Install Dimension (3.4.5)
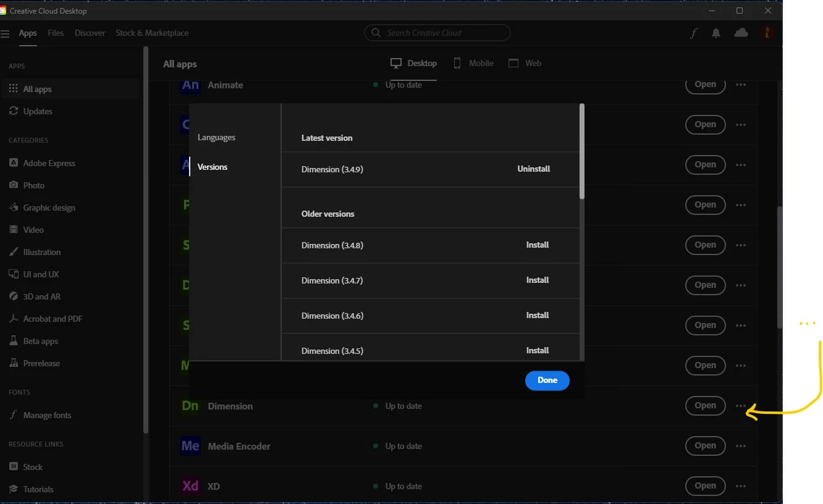The image size is (823, 504). (538, 350)
